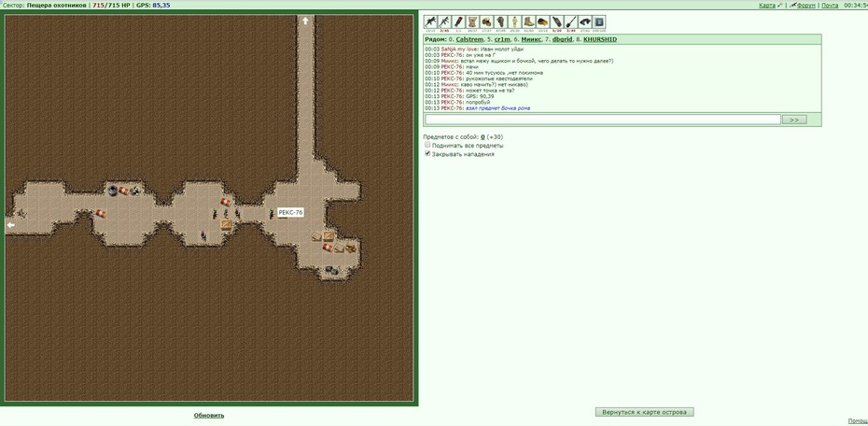Open the Почта mail link
This screenshot has width=868, height=426.
(830, 5)
